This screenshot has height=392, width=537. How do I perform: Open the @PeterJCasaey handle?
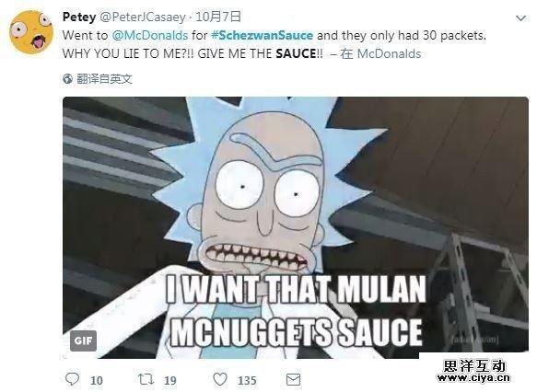tap(143, 17)
